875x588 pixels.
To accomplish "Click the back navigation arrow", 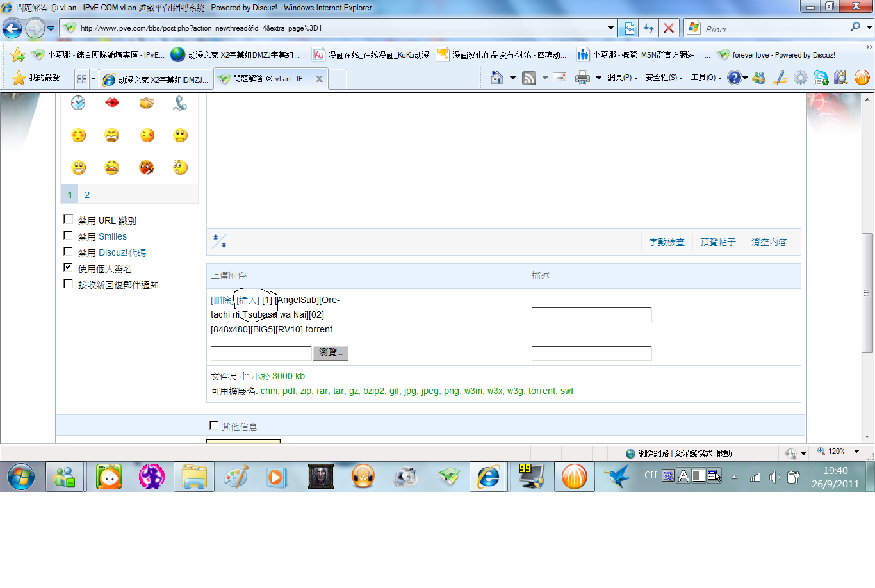I will 13,28.
